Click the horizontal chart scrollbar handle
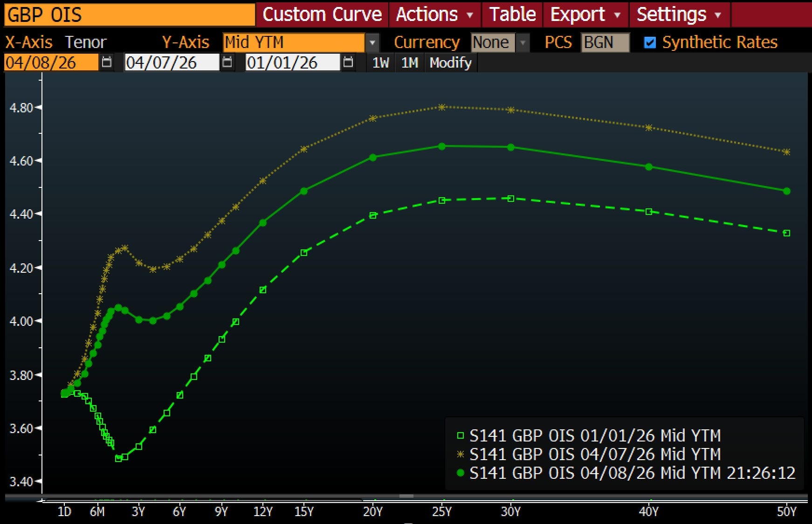This screenshot has height=524, width=812. tap(406, 496)
